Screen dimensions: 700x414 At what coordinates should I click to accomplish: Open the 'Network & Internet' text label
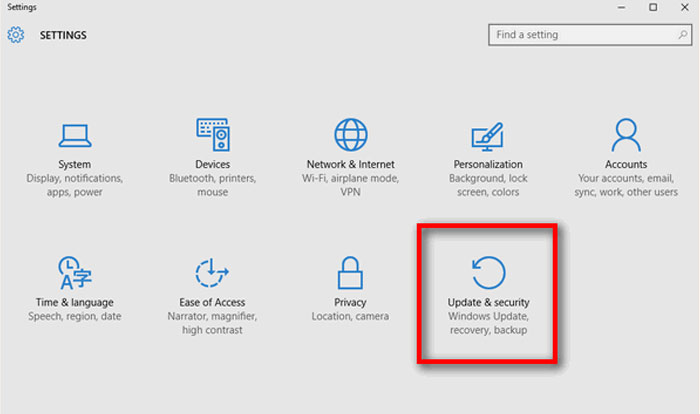click(350, 164)
